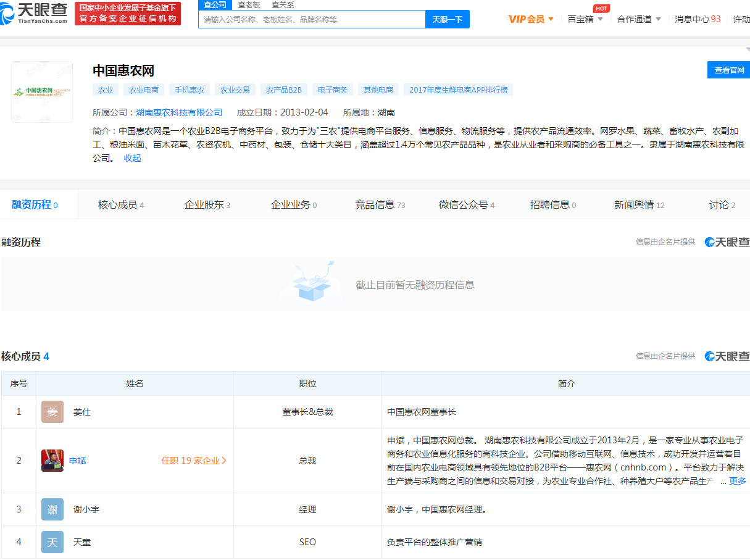Screen dimensions: 750x560
Task: Open 湖南惠农科技有限公司 company link
Action: click(x=179, y=112)
